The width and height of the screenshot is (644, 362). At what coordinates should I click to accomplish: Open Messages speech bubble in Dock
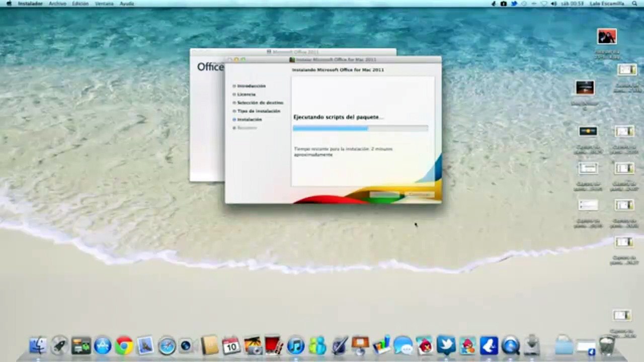403,345
